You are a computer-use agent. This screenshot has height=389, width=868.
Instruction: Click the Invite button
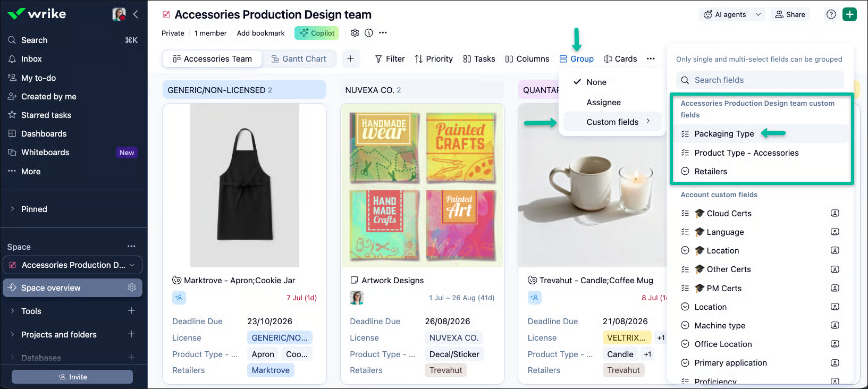(x=72, y=377)
